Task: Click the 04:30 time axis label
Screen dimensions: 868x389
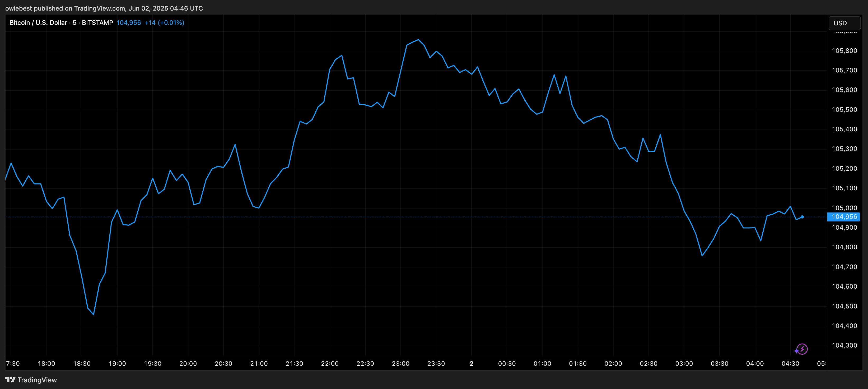Action: click(790, 363)
